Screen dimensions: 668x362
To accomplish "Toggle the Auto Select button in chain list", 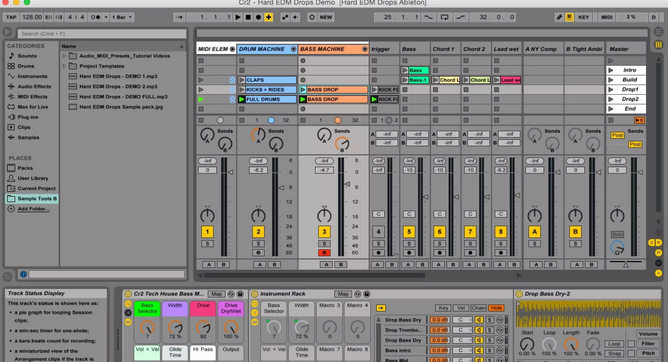I will coord(380,307).
